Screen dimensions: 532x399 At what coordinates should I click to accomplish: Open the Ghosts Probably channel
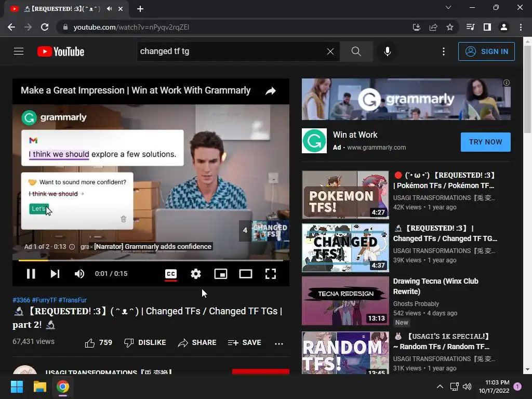coord(416,303)
